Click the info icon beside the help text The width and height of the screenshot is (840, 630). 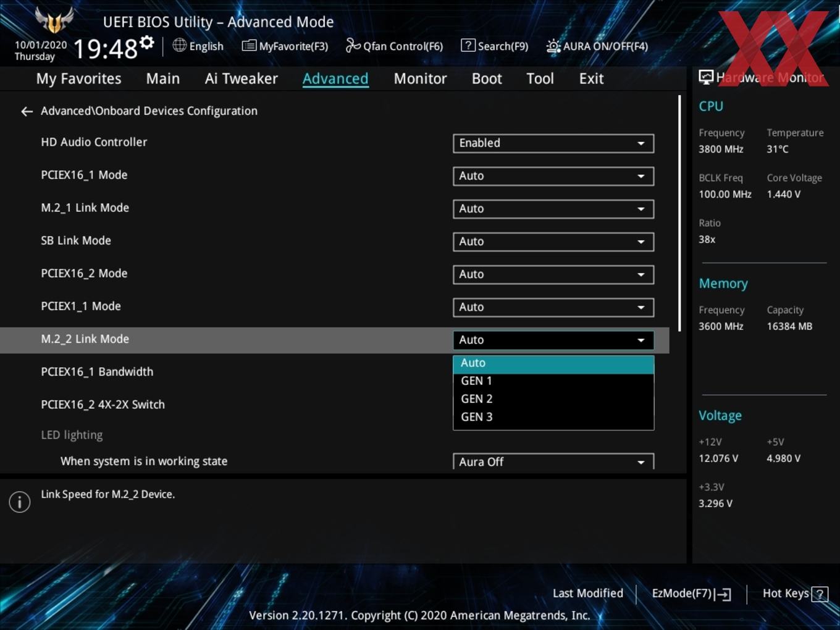[20, 502]
